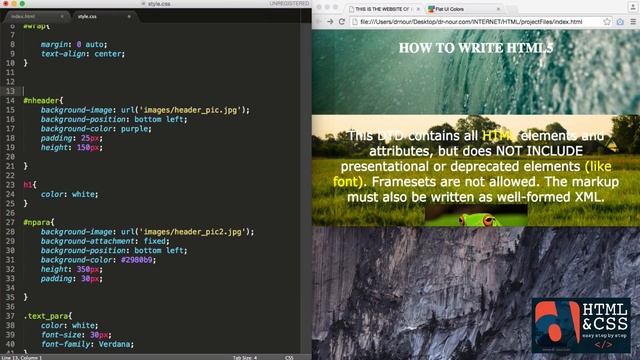
Task: Open the Chrome hamburger menu
Action: (633, 22)
